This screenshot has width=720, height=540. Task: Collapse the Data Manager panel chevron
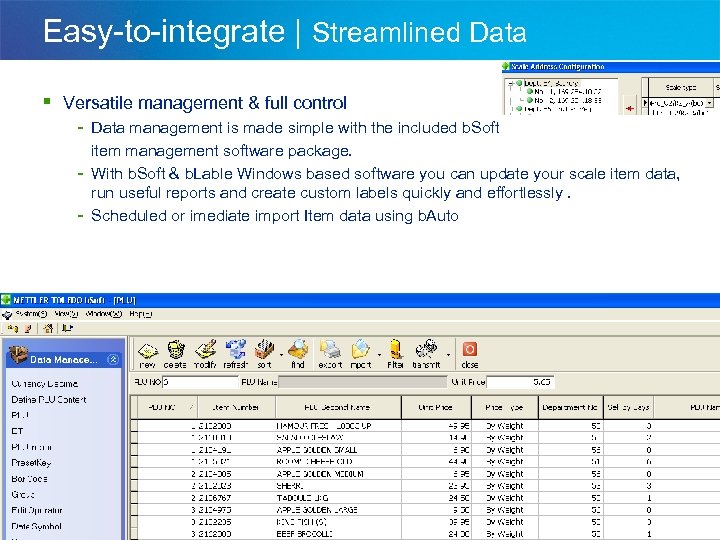tap(113, 360)
